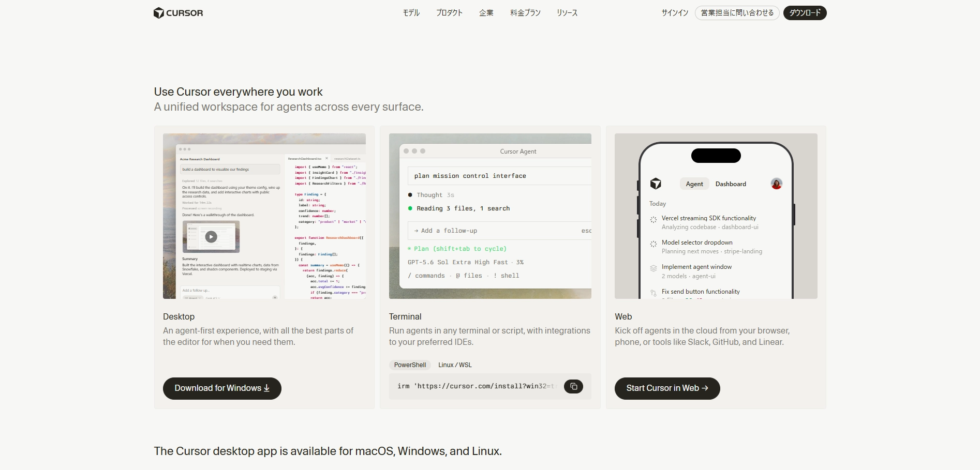Click the 'plan mission control interface' prompt text
This screenshot has height=470, width=980.
tap(470, 176)
